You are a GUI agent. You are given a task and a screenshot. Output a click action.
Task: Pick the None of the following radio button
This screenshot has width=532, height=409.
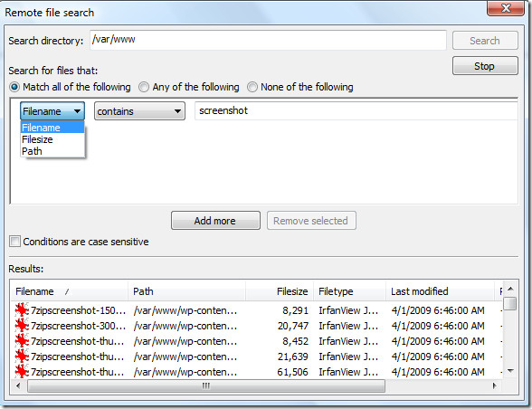[x=252, y=87]
